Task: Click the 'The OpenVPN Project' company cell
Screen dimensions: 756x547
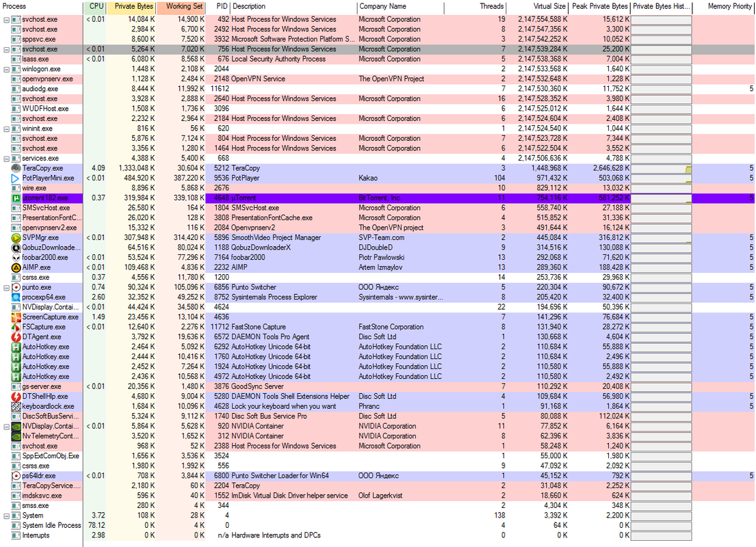Action: (391, 79)
